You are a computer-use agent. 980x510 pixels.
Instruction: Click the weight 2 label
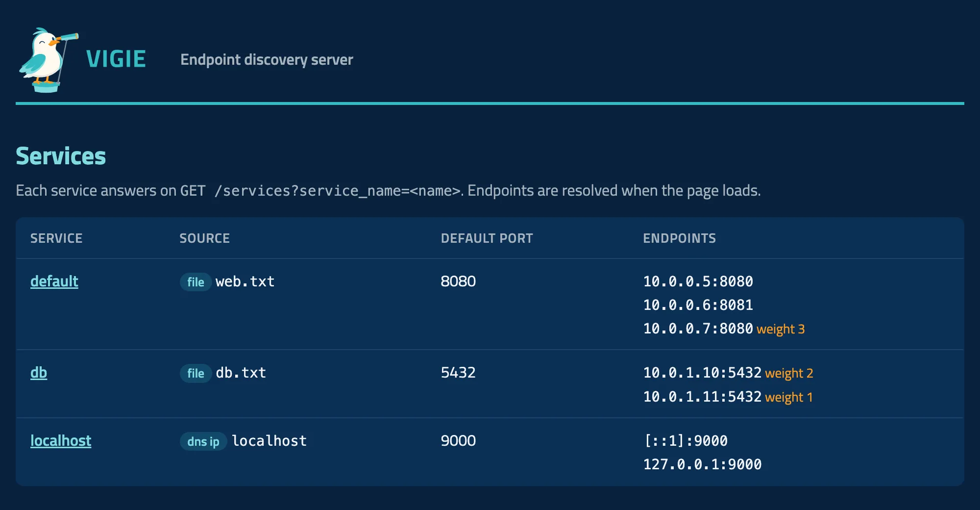click(x=789, y=373)
